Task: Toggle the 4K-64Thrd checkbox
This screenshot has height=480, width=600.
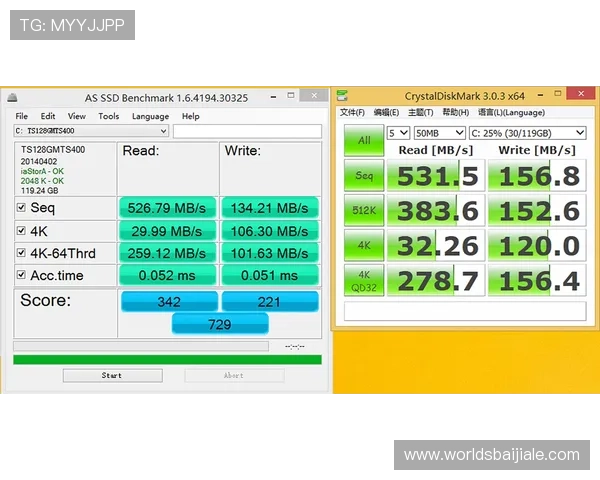Action: coord(22,253)
